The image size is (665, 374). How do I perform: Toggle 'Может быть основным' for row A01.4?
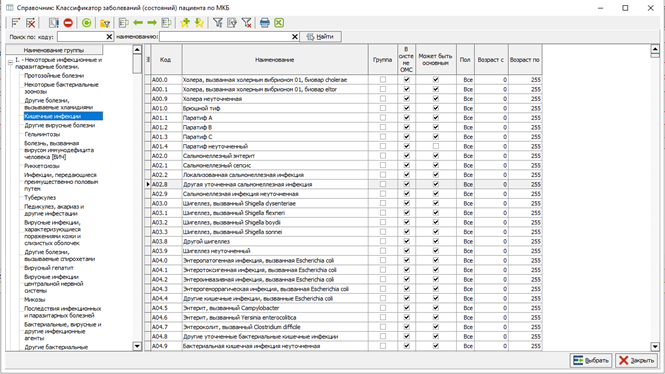(436, 146)
